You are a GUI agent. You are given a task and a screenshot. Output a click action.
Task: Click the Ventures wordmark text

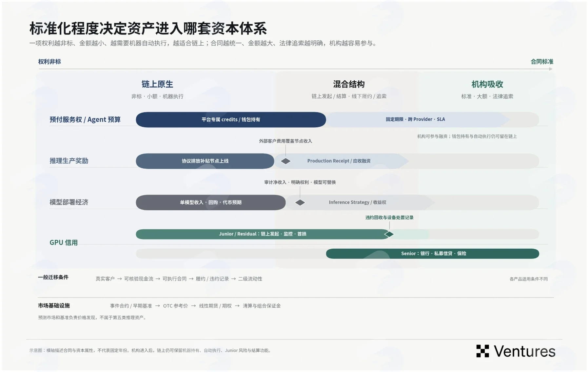(524, 351)
